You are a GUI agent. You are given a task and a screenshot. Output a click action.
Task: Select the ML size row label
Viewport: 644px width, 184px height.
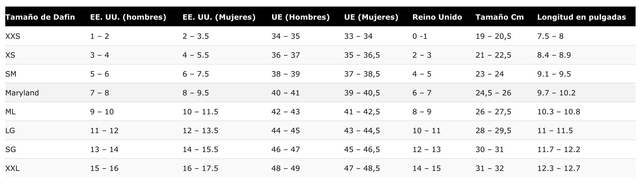[11, 112]
